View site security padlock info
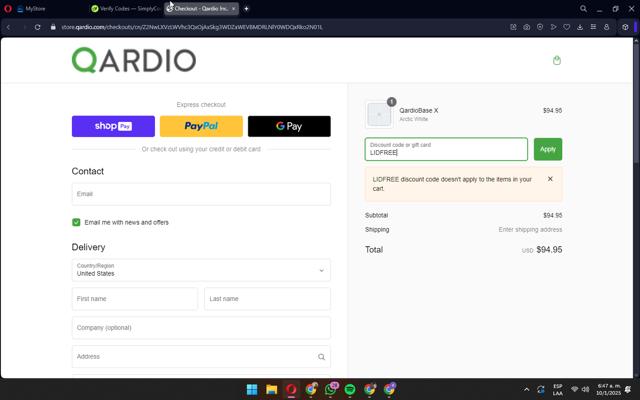 [53, 27]
